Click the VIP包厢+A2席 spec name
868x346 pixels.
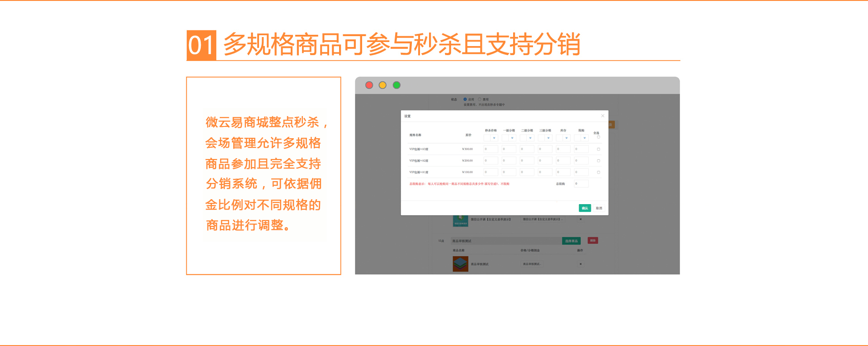pos(419,161)
